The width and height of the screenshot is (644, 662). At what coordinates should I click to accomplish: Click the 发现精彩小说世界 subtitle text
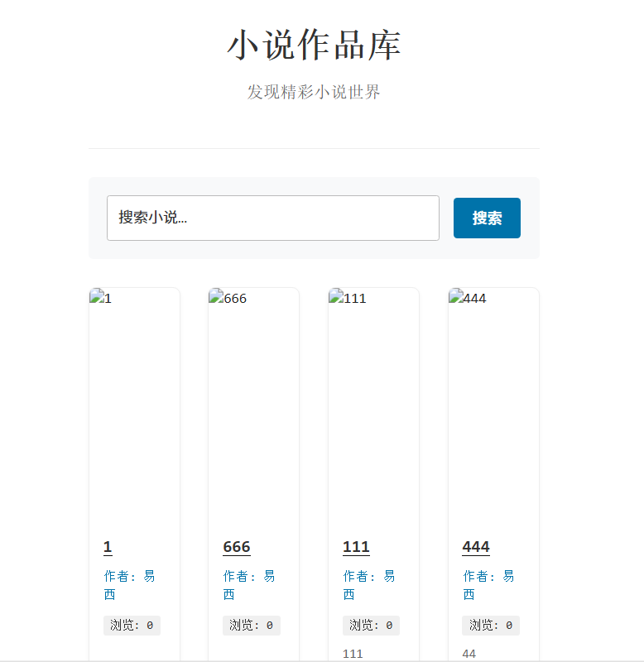[x=314, y=92]
